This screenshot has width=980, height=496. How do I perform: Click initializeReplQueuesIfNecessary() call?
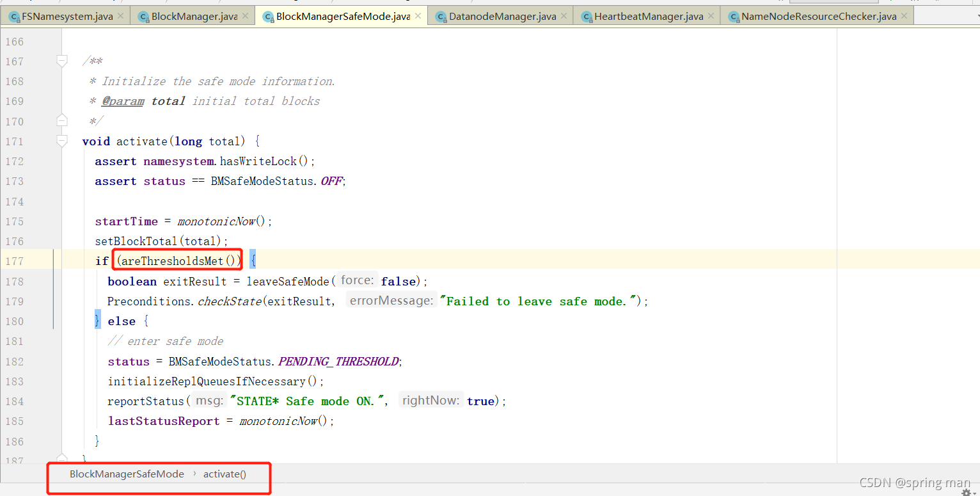point(212,381)
